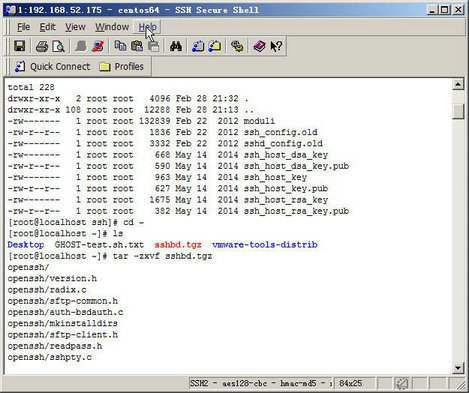This screenshot has height=393, width=469.
Task: Open the Window menu
Action: (x=112, y=27)
